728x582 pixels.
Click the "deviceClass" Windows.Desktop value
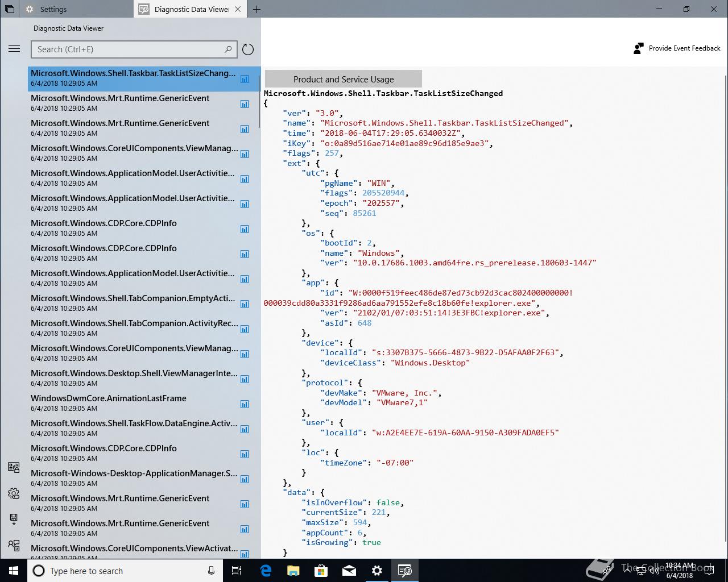430,363
